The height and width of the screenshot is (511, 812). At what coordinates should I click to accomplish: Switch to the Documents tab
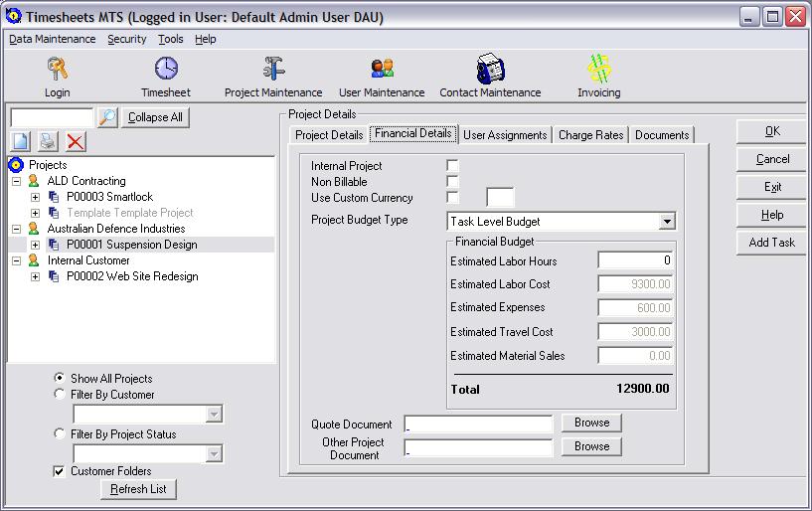coord(662,135)
